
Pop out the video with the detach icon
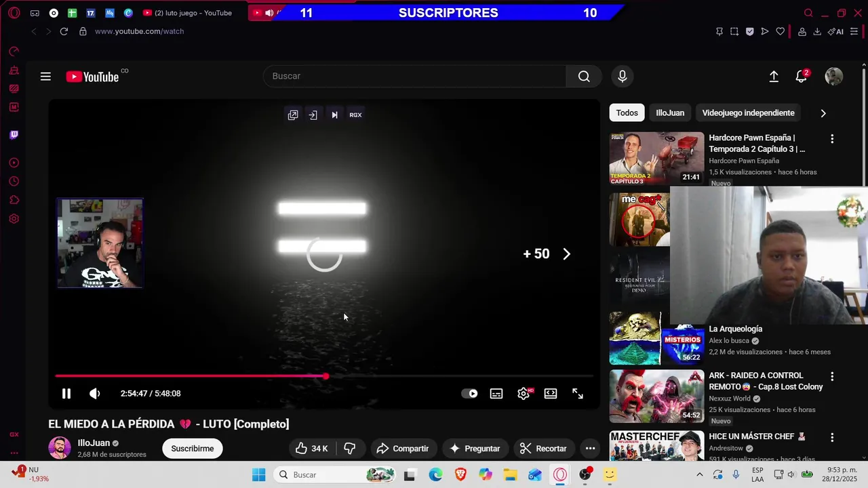tap(293, 115)
